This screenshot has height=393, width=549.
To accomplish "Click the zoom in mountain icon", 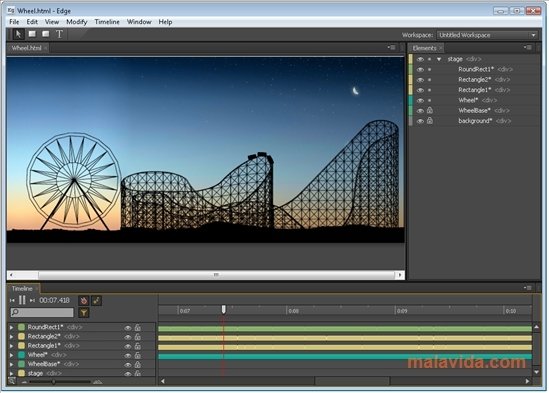I will click(x=98, y=382).
